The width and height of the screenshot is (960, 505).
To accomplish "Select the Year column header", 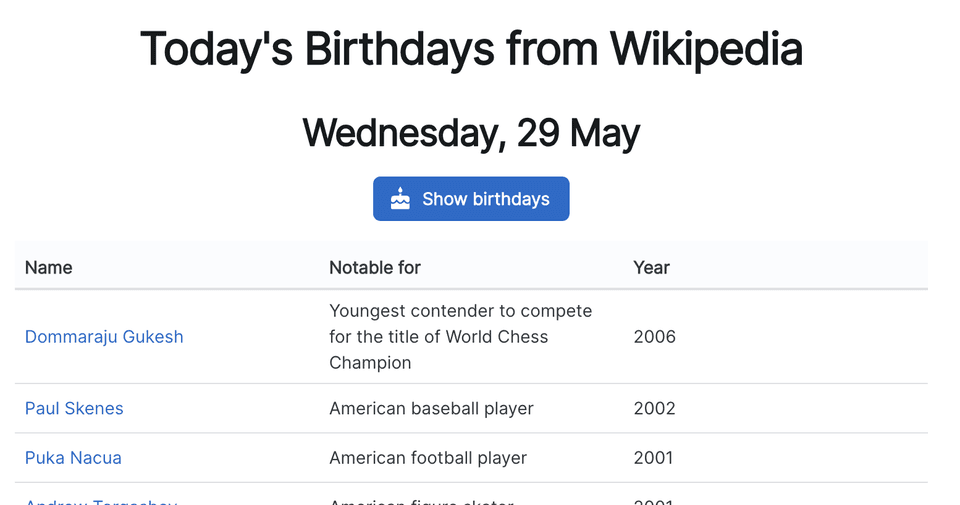I will (x=651, y=267).
